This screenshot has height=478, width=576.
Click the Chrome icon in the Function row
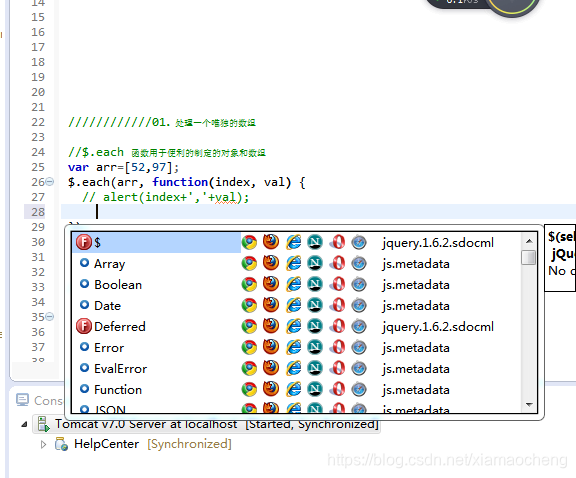tap(249, 389)
